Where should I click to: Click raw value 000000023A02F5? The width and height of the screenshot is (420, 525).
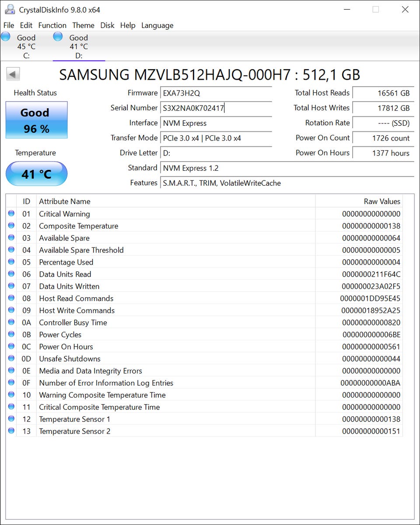371,286
